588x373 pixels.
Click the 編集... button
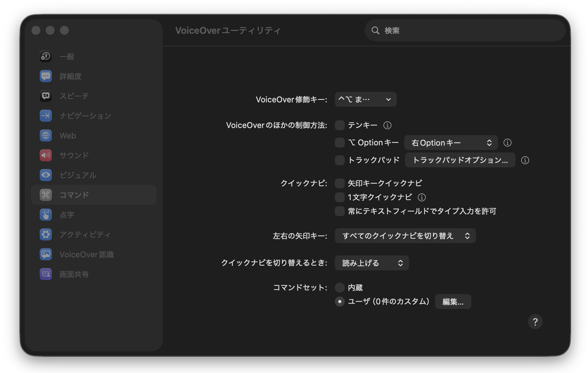click(453, 302)
